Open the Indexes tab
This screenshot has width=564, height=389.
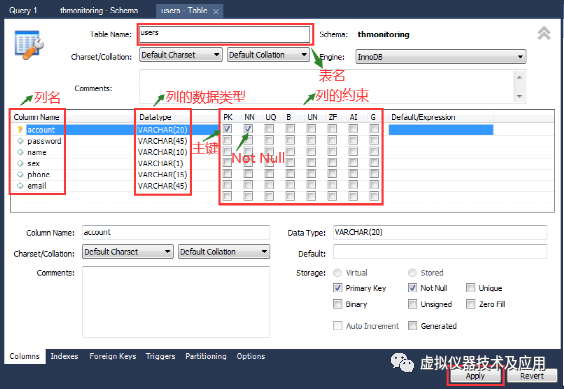point(64,356)
